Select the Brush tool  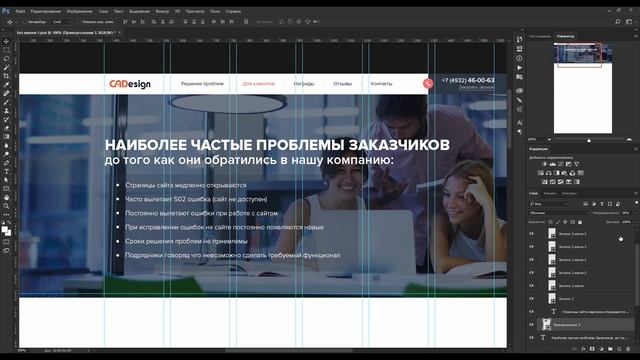(6, 102)
